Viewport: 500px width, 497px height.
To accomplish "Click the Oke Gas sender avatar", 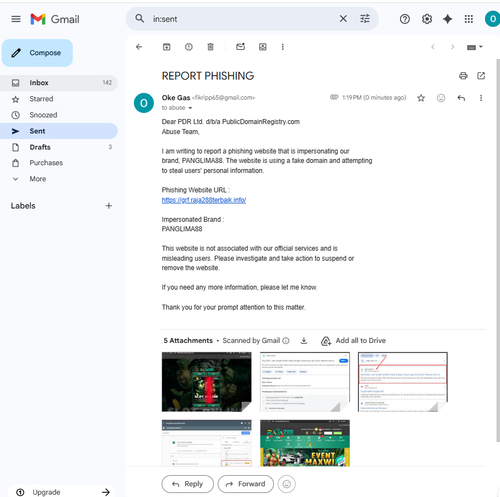I will pos(144,103).
